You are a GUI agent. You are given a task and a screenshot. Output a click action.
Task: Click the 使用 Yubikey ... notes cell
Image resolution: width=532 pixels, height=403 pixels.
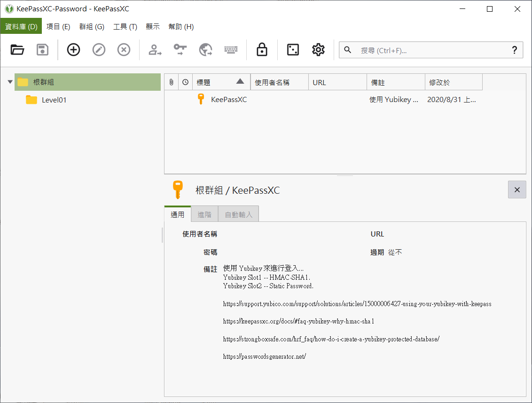click(393, 100)
